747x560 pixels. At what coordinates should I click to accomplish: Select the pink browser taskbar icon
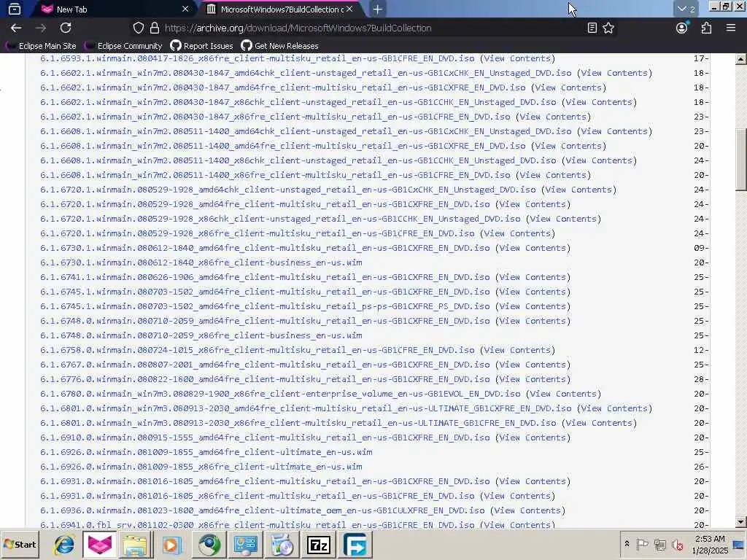pyautogui.click(x=99, y=544)
